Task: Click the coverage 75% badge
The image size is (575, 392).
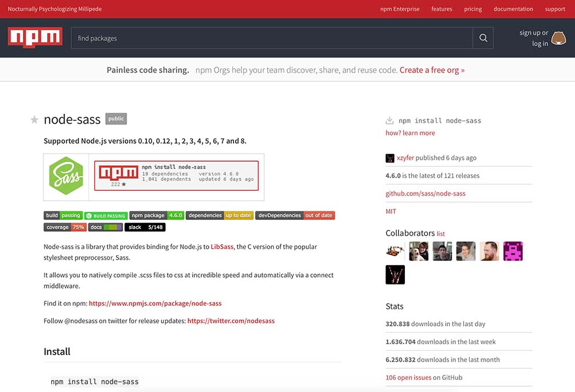Action: pyautogui.click(x=65, y=228)
